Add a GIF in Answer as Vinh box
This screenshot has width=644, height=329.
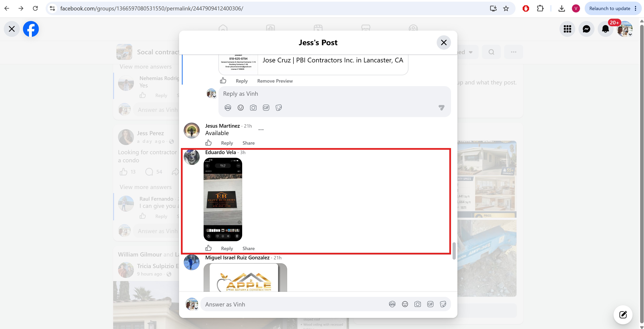[430, 304]
